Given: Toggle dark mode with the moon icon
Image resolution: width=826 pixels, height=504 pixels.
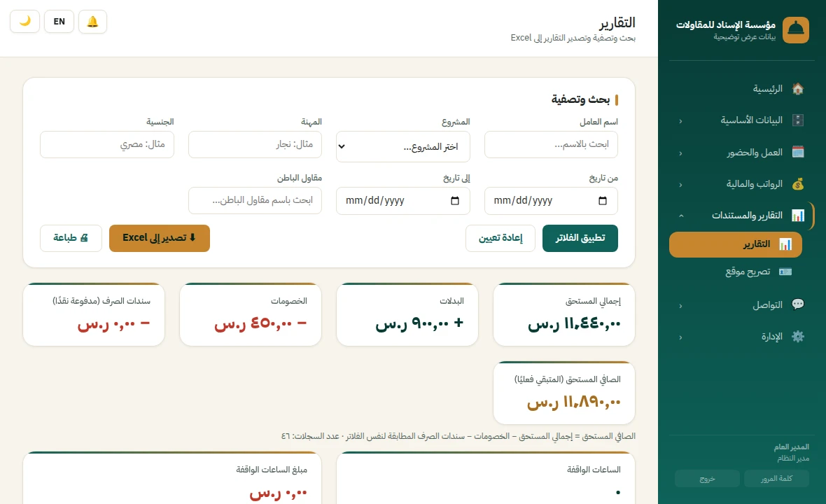Looking at the screenshot, I should point(24,22).
